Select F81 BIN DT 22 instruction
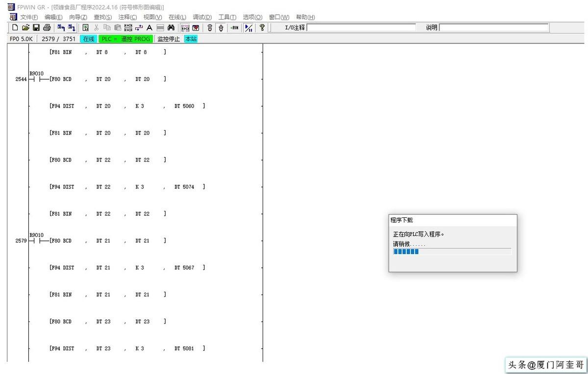The image size is (588, 374). tap(108, 214)
